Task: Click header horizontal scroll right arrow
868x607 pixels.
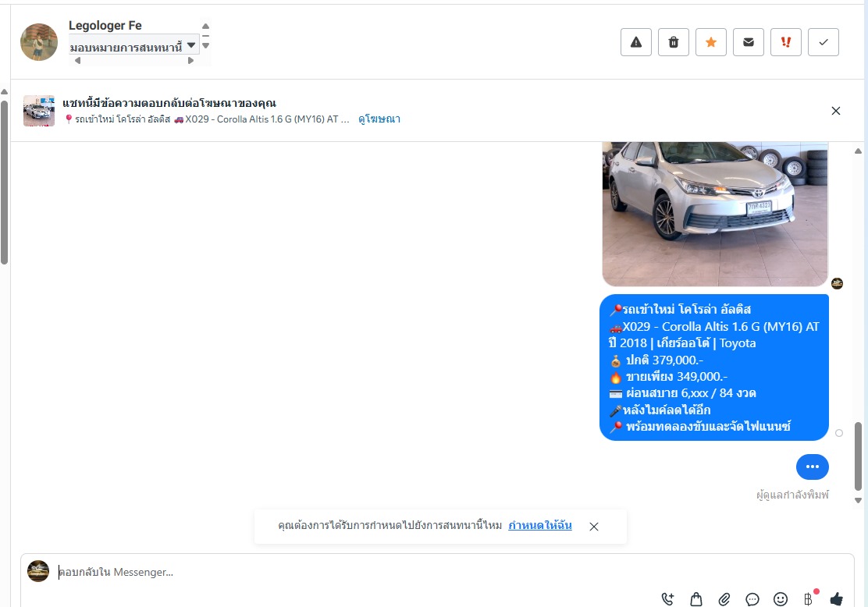Action: tap(190, 61)
